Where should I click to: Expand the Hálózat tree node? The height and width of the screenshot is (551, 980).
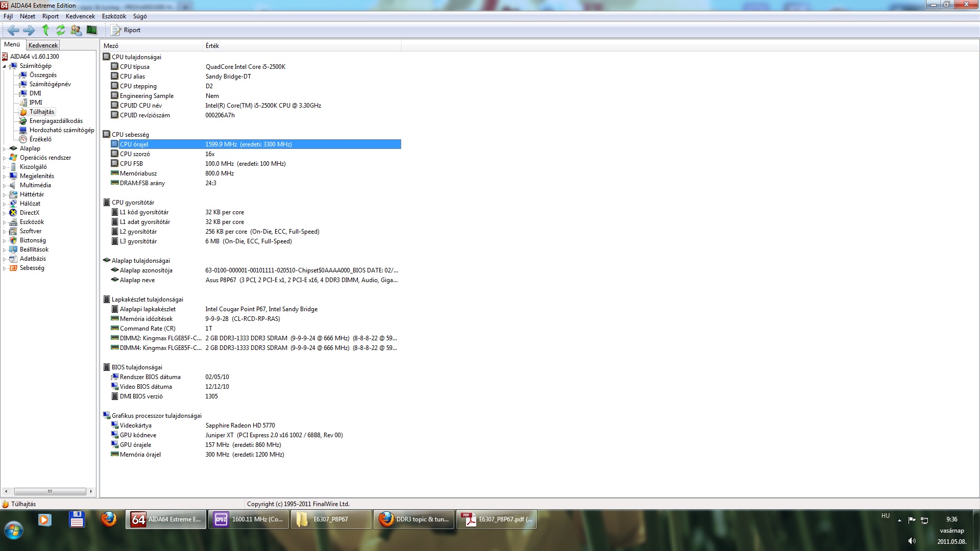(x=5, y=204)
